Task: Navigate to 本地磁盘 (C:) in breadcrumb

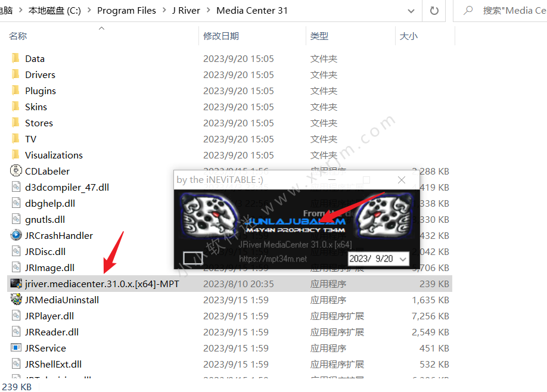Action: tap(54, 11)
